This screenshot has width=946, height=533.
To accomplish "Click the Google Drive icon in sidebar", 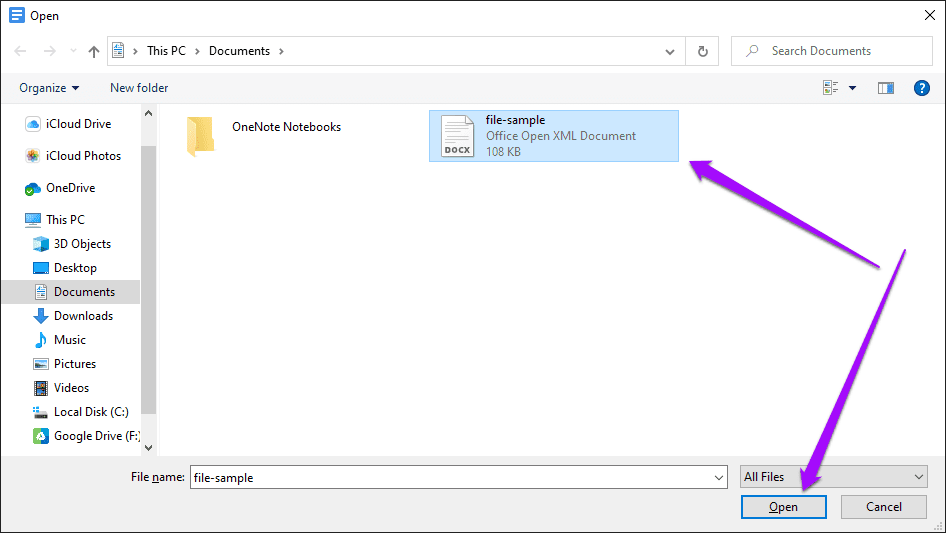I will click(x=41, y=436).
